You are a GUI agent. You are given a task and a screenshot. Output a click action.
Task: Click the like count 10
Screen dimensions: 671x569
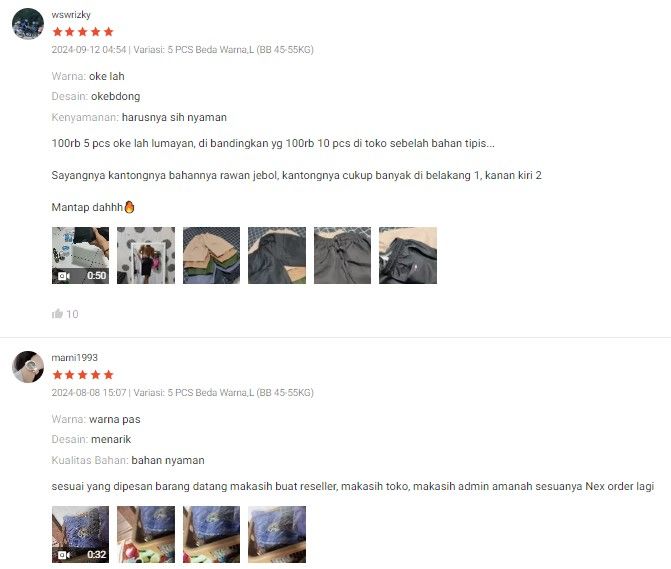tap(72, 314)
